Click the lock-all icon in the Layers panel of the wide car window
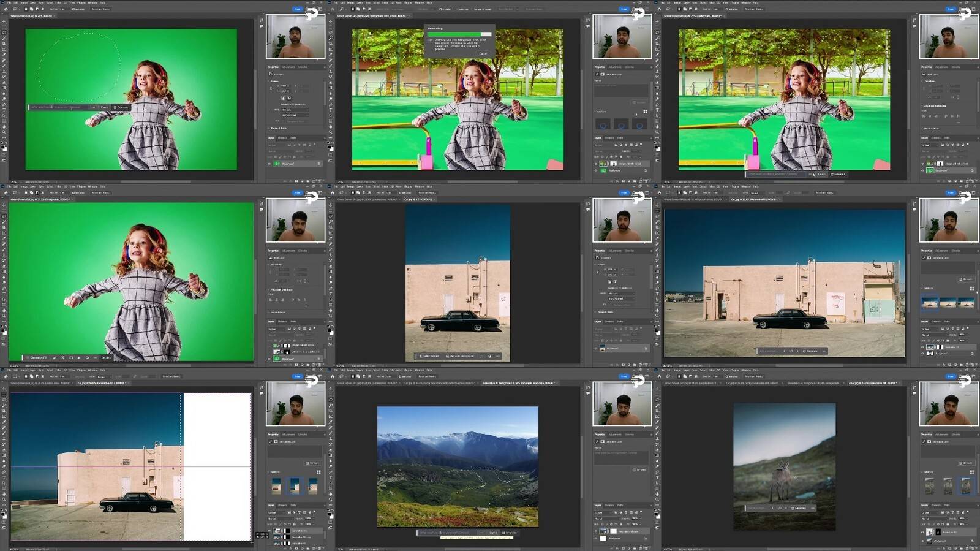 (x=948, y=341)
